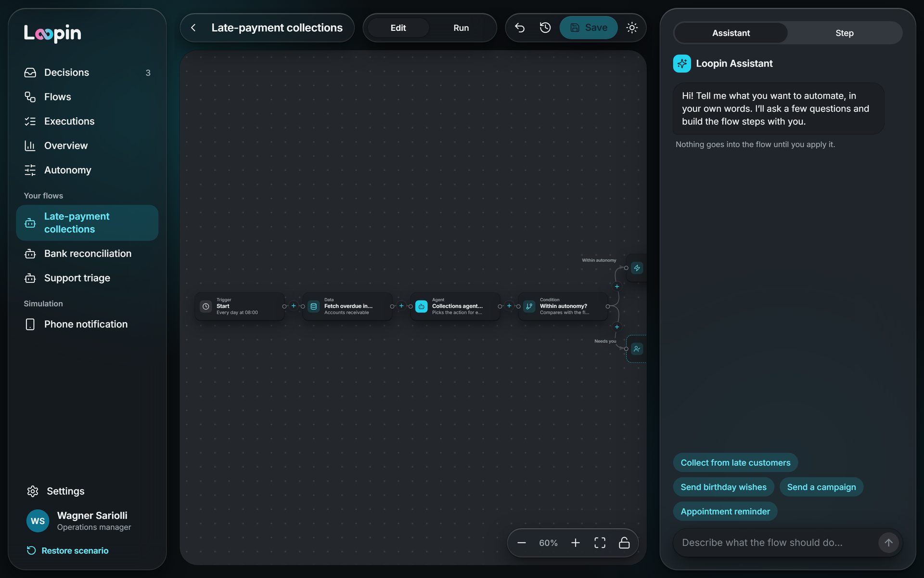Select the Start trigger node

[239, 306]
